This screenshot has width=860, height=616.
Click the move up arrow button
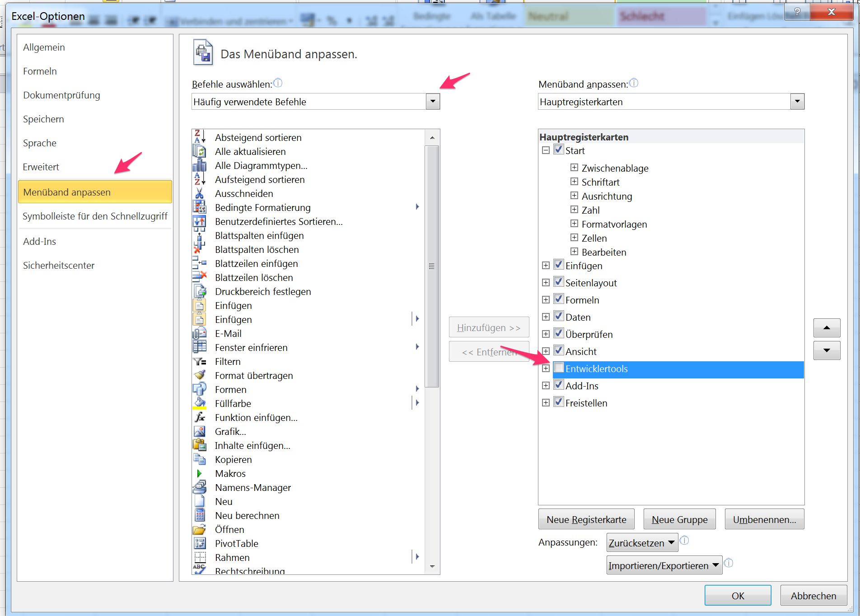(x=826, y=328)
